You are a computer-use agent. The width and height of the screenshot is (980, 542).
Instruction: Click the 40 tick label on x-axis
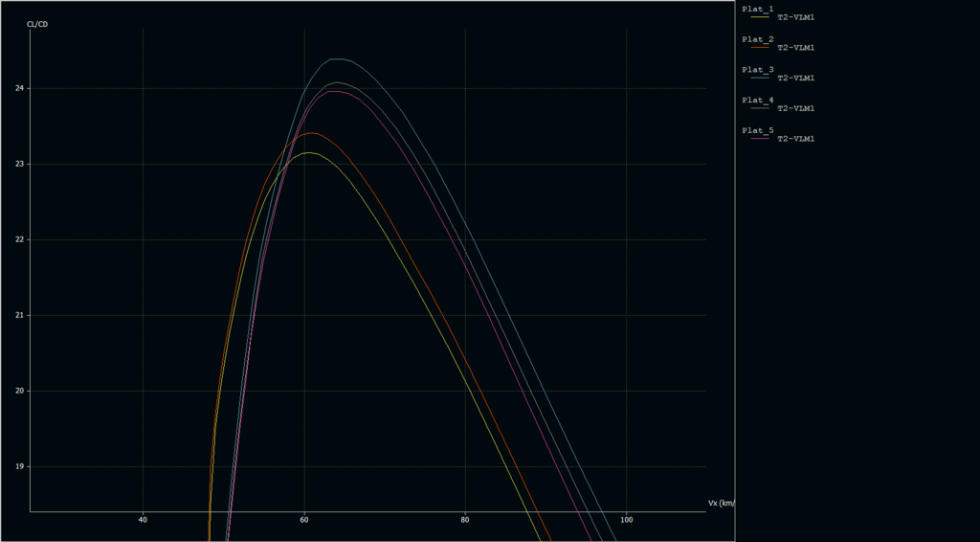click(143, 520)
